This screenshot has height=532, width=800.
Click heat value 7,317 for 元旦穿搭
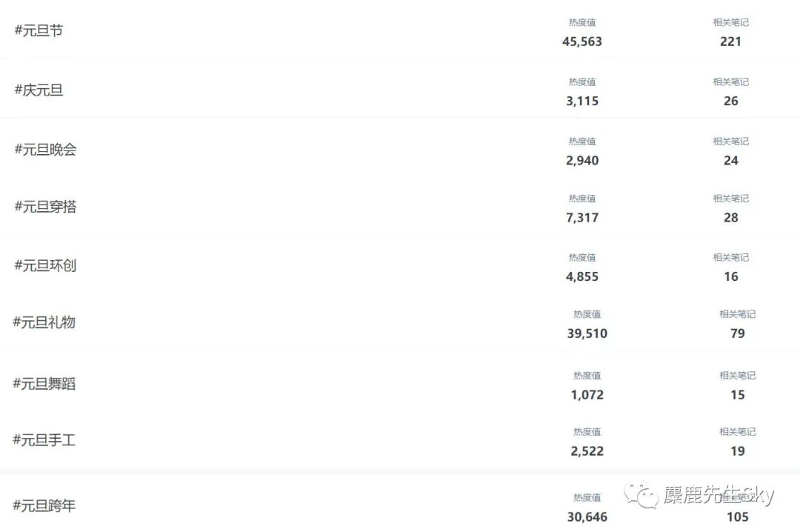[x=582, y=218]
